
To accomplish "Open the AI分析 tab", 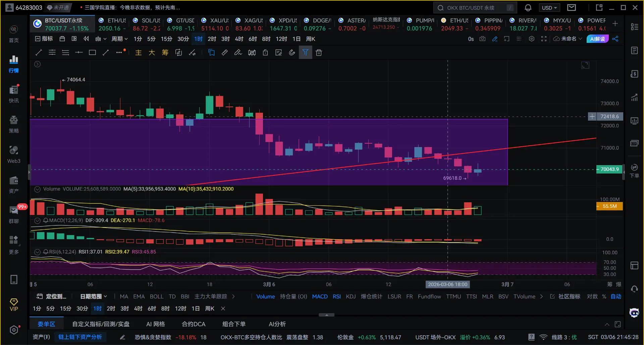I will coord(277,324).
